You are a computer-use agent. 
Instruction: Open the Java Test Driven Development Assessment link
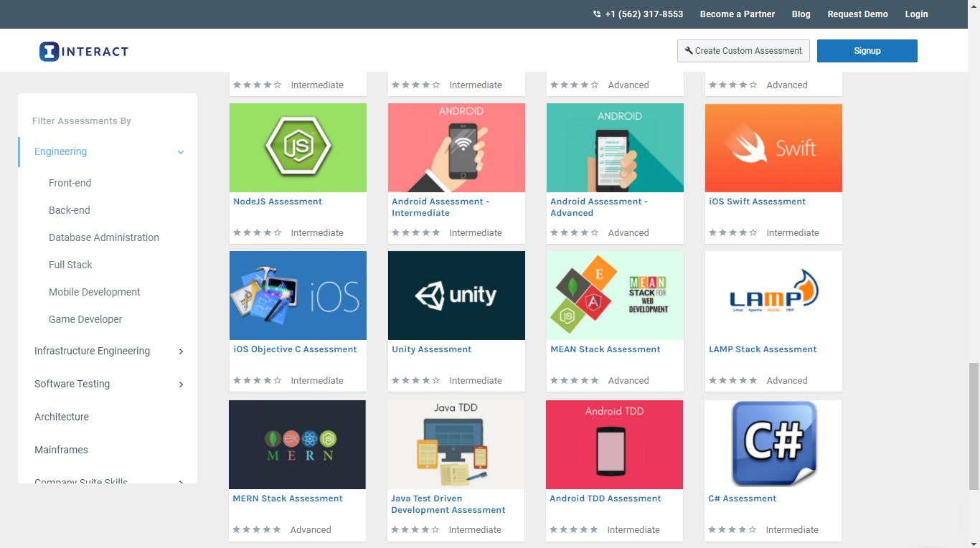pyautogui.click(x=448, y=504)
